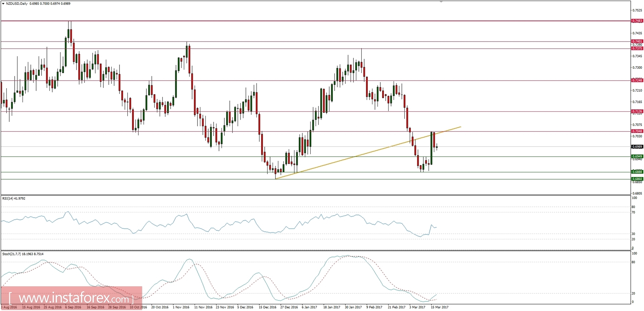
Task: Click the 0.7375 red price tag
Action: (x=637, y=48)
